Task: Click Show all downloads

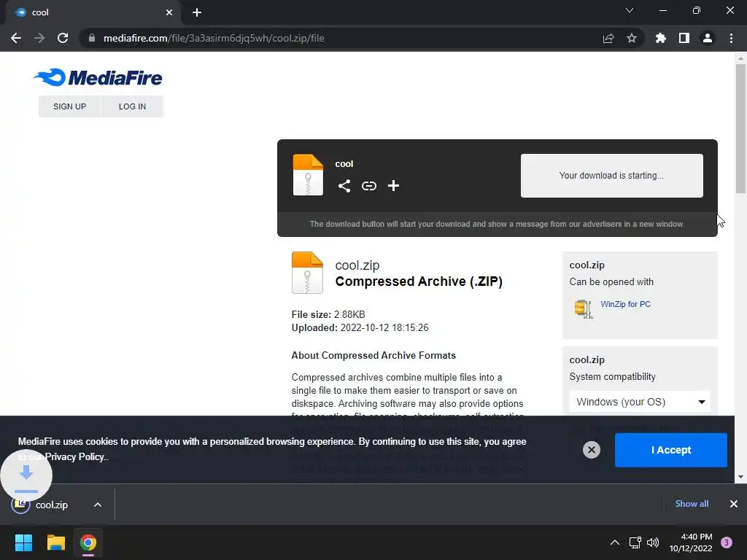Action: [x=692, y=504]
